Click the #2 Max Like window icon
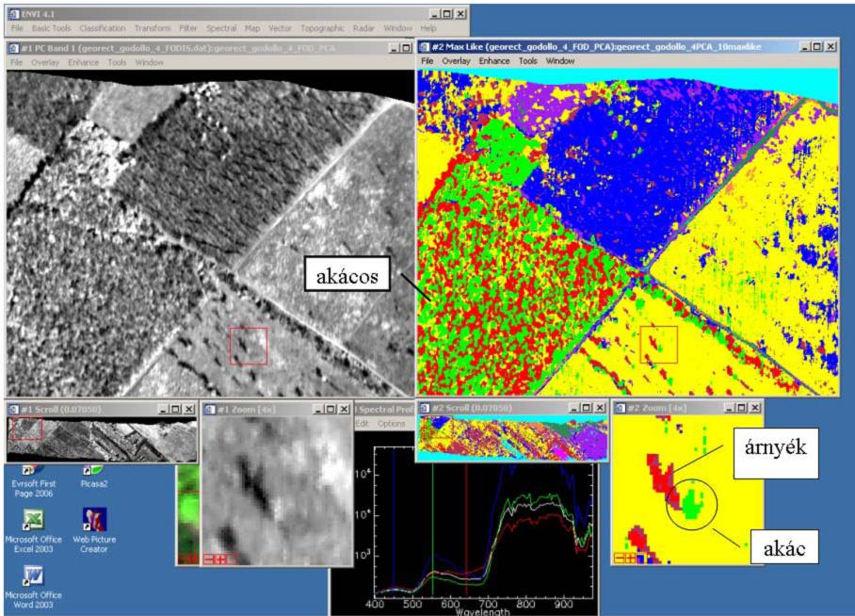Screen dimensions: 855x616 (424, 47)
